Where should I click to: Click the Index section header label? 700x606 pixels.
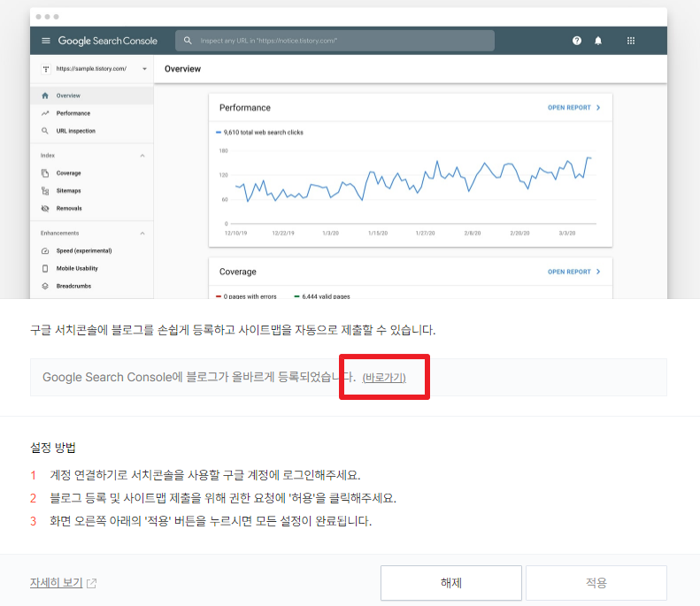[47, 156]
